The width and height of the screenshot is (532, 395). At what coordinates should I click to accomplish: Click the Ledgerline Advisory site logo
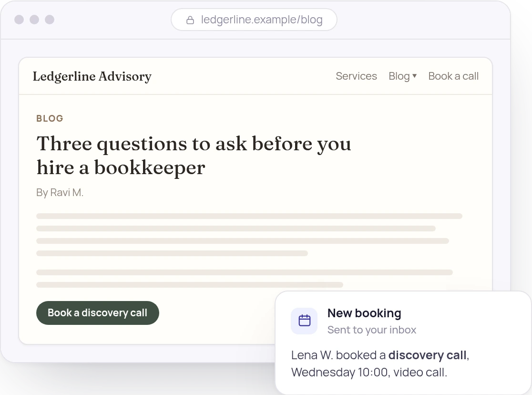[x=92, y=76]
